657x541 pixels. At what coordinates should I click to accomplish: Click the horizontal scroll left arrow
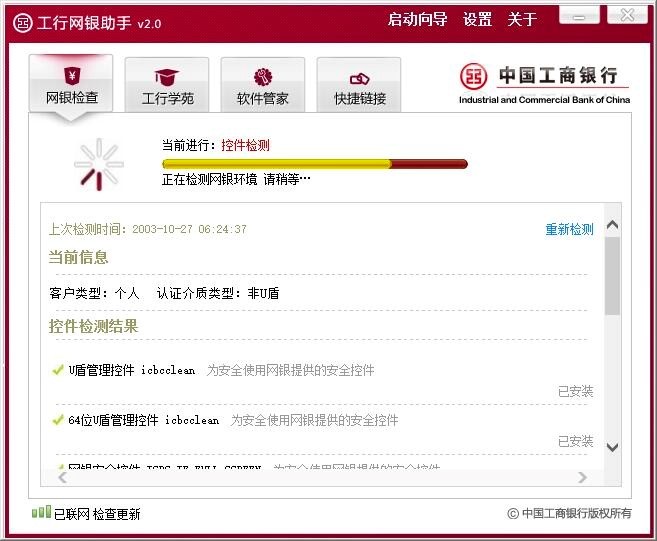pos(63,477)
